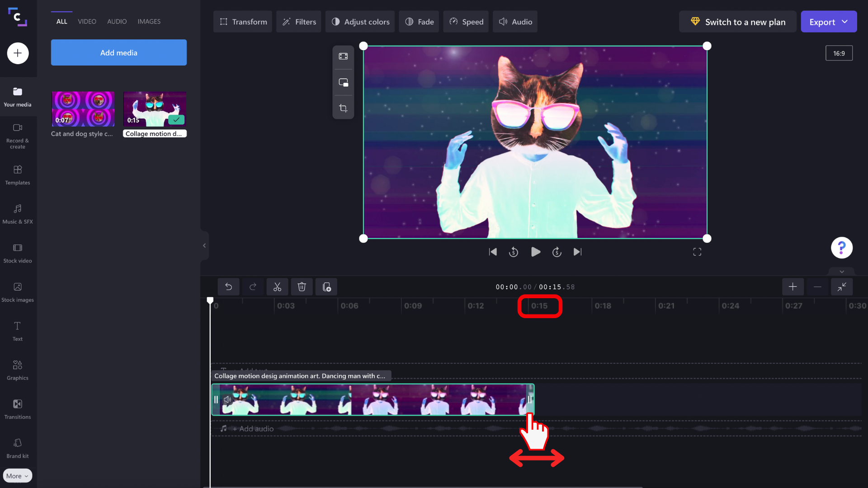Select the Cat and dog style thumbnail
868x488 pixels.
click(x=83, y=109)
